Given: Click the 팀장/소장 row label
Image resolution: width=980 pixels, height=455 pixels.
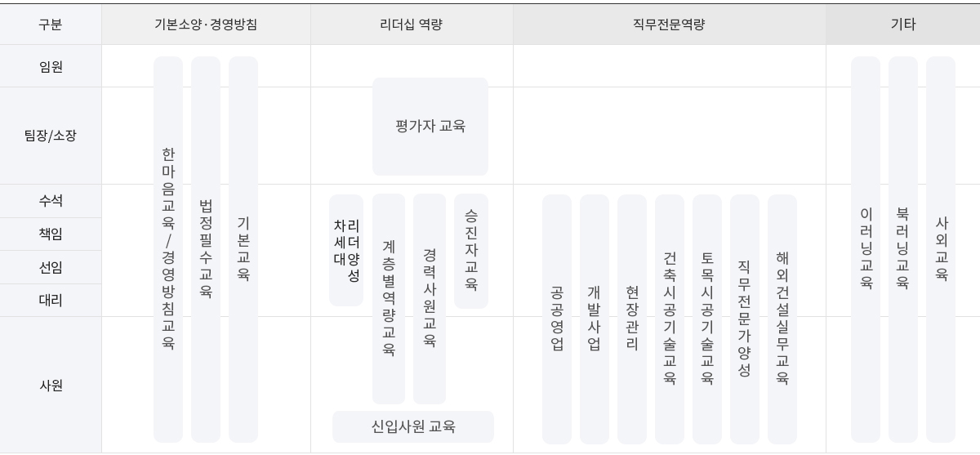Looking at the screenshot, I should pos(51,136).
